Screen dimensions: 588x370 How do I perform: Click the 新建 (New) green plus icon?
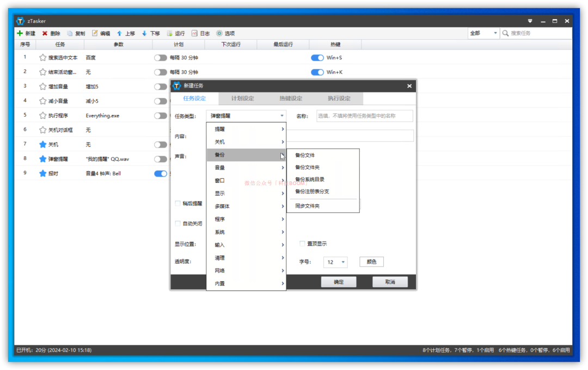[x=20, y=33]
